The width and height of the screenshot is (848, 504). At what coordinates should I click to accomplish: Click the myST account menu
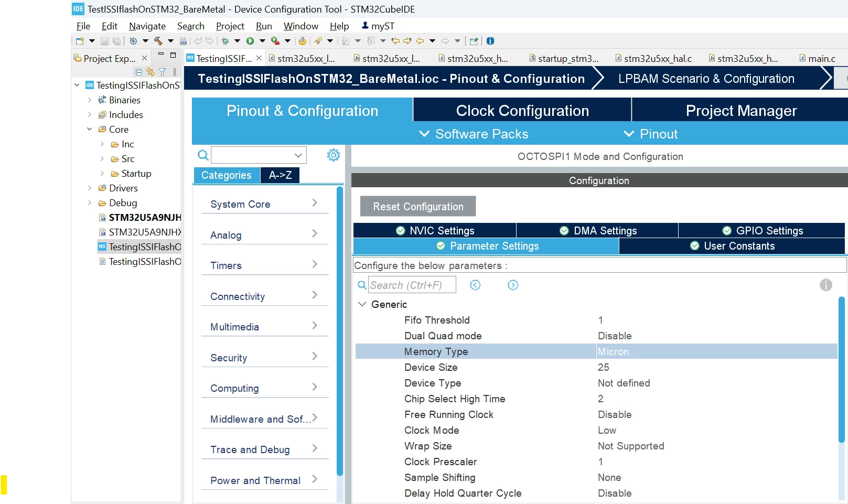[378, 26]
